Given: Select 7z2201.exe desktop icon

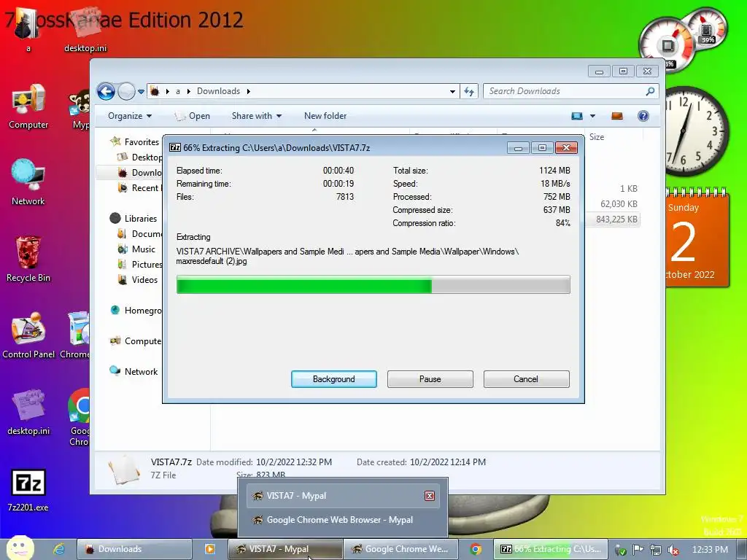Looking at the screenshot, I should click(x=28, y=491).
